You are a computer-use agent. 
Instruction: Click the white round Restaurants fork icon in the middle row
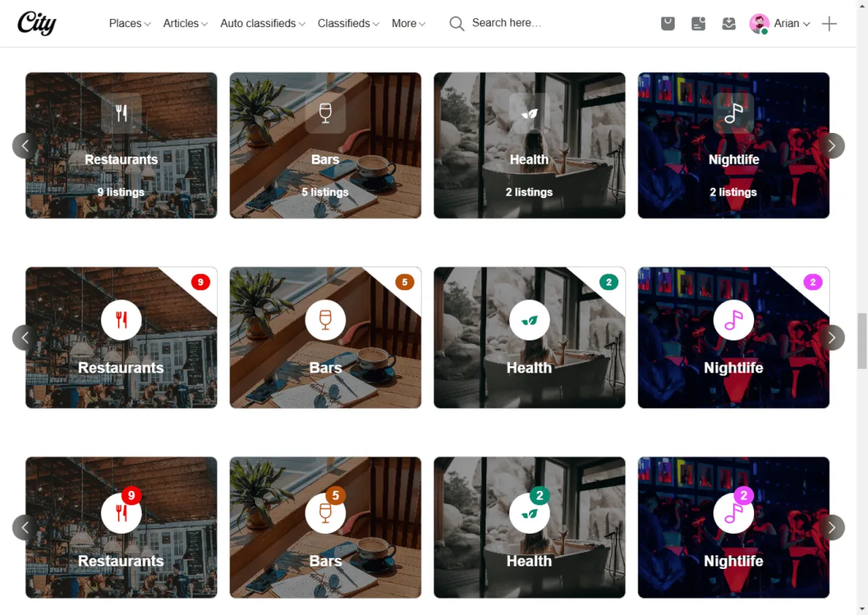click(121, 320)
